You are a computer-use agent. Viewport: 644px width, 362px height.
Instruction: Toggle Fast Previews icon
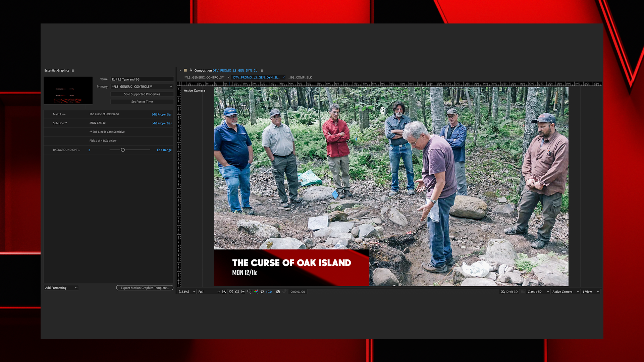click(x=224, y=292)
